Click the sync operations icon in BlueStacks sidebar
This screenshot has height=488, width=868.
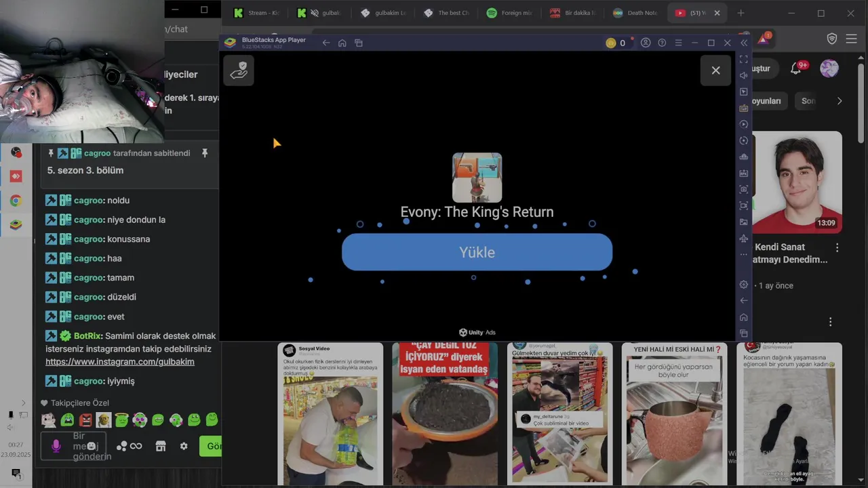pyautogui.click(x=744, y=140)
